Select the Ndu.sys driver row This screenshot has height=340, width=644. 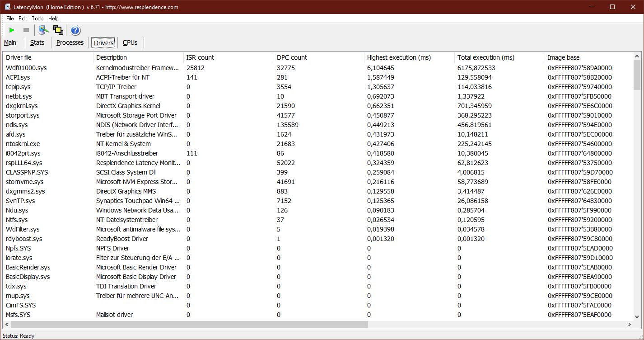point(318,210)
